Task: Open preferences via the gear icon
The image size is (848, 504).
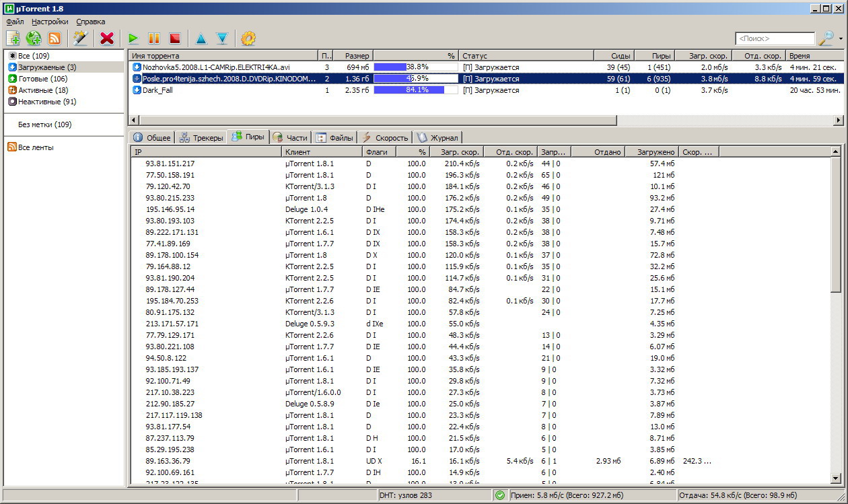Action: pos(248,38)
